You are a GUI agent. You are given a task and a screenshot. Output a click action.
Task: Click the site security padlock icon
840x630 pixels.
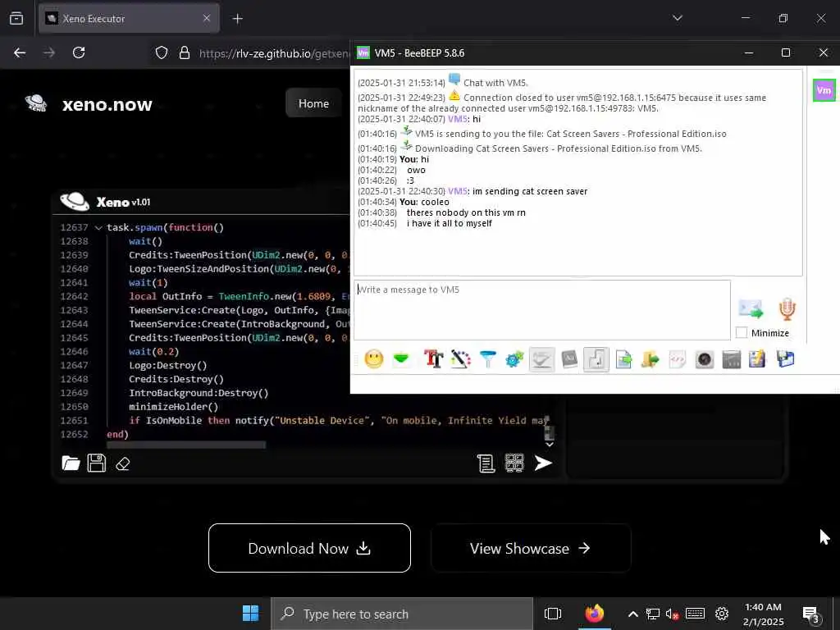pyautogui.click(x=185, y=53)
